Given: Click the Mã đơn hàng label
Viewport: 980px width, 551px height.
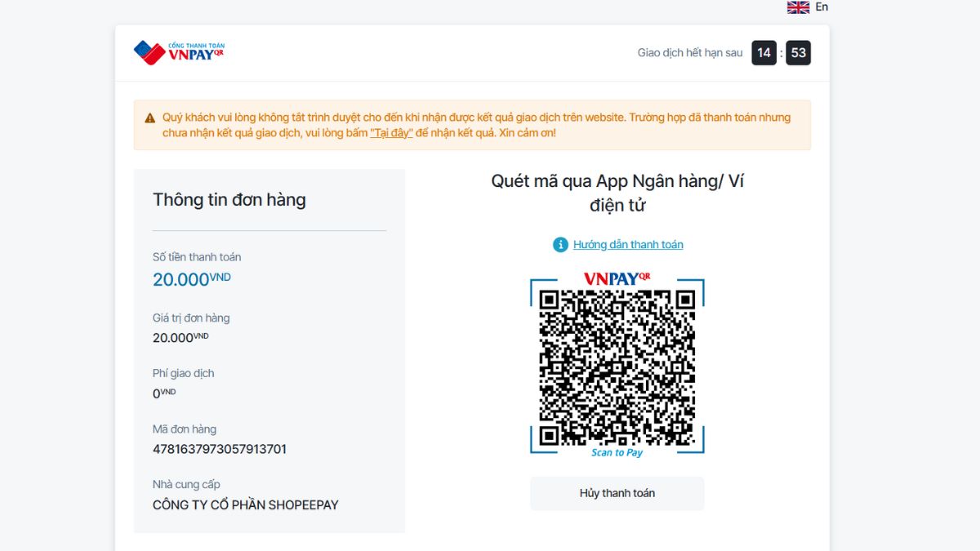Looking at the screenshot, I should pyautogui.click(x=185, y=429).
